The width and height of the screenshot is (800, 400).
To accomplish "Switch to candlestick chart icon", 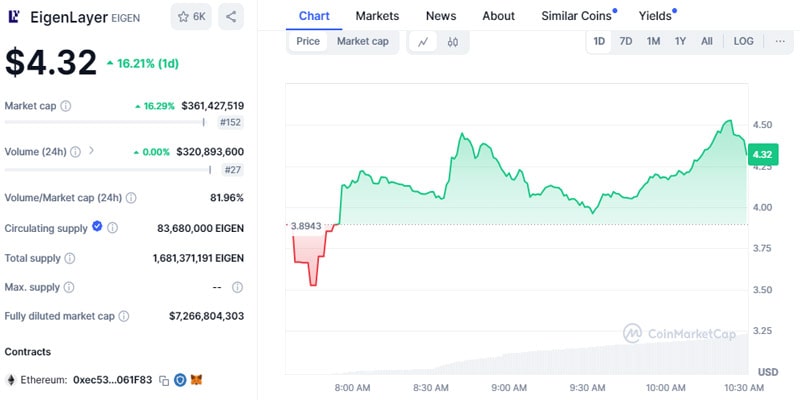I will click(x=453, y=42).
